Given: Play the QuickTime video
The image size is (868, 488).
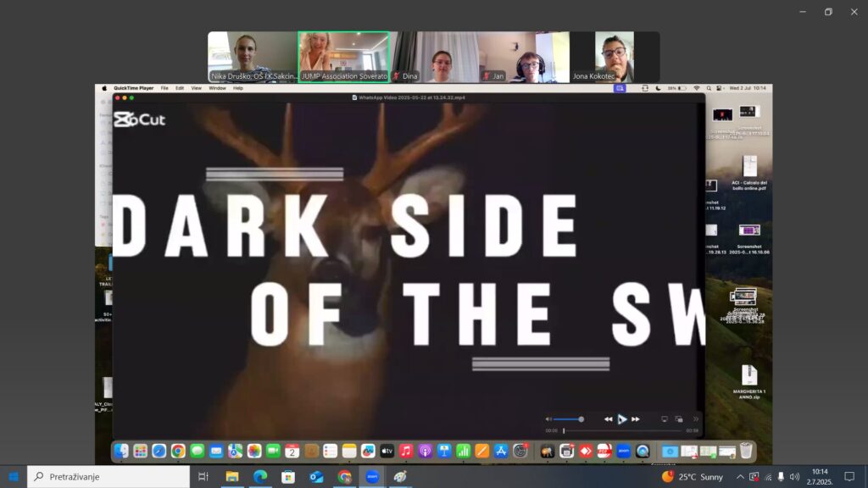Looking at the screenshot, I should click(x=621, y=419).
